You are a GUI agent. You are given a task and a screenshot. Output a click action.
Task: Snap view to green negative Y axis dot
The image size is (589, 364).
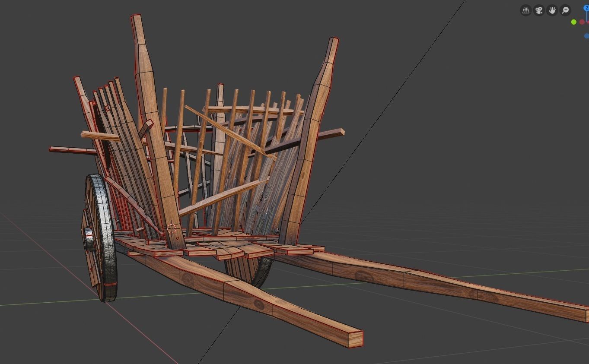[x=574, y=22]
